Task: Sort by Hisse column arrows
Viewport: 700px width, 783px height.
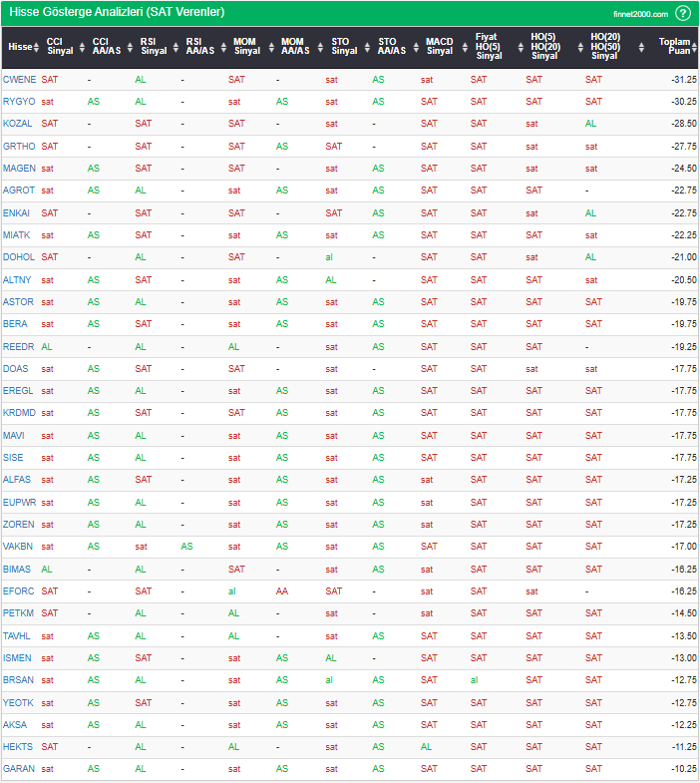Action: coord(36,48)
